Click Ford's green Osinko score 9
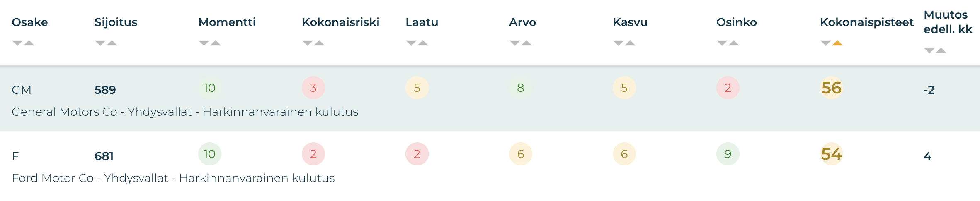This screenshot has height=201, width=980. [x=728, y=154]
